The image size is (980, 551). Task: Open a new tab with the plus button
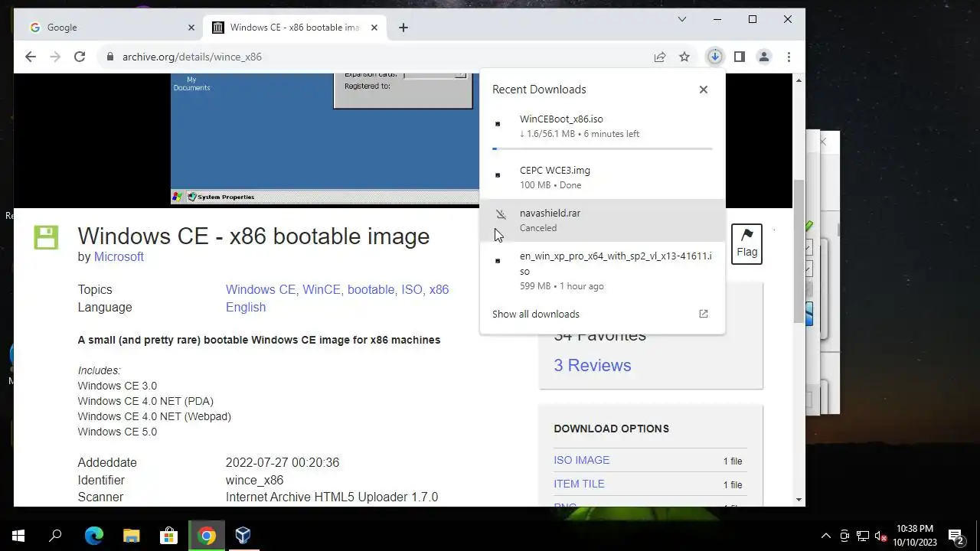pyautogui.click(x=403, y=28)
